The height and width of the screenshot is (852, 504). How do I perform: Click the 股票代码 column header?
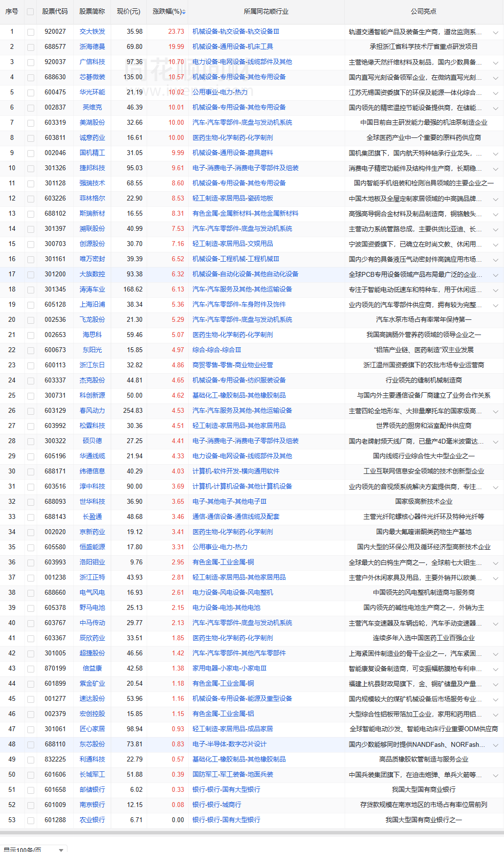(55, 11)
